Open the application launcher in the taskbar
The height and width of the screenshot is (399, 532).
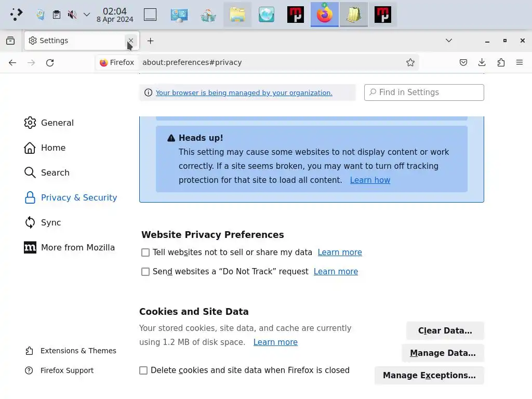pos(16,14)
